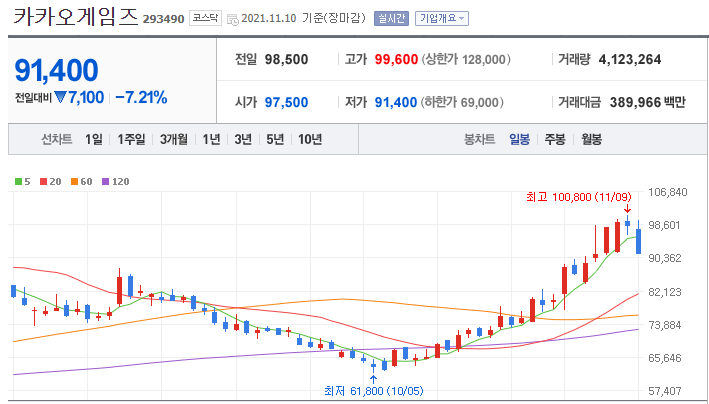709x404 pixels.
Task: Select the 10년 line chart tab
Action: pyautogui.click(x=310, y=139)
